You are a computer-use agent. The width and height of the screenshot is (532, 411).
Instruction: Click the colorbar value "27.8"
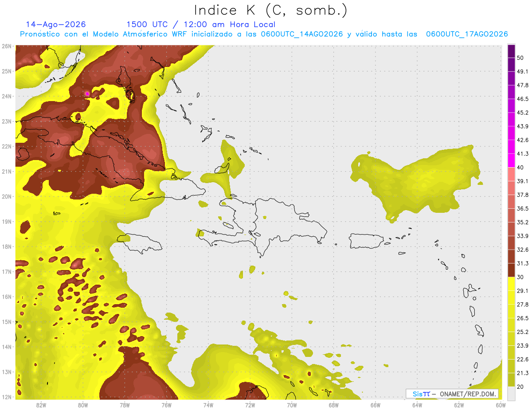pos(523,305)
